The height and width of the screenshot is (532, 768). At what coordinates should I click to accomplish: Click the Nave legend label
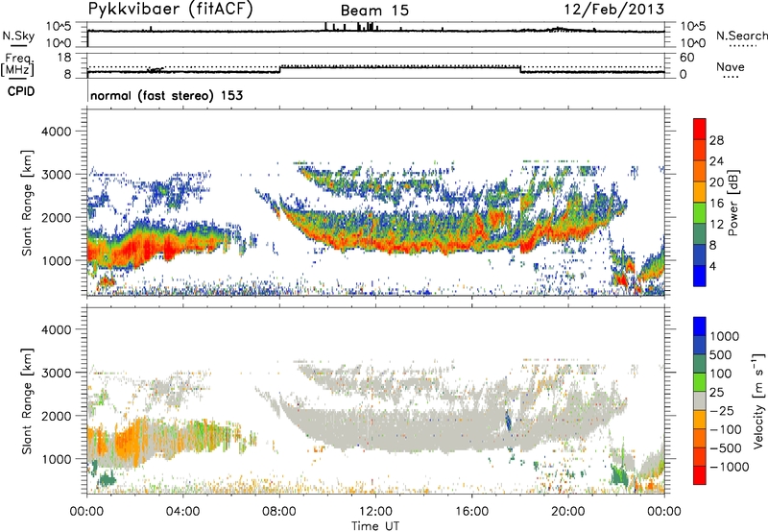click(x=731, y=66)
